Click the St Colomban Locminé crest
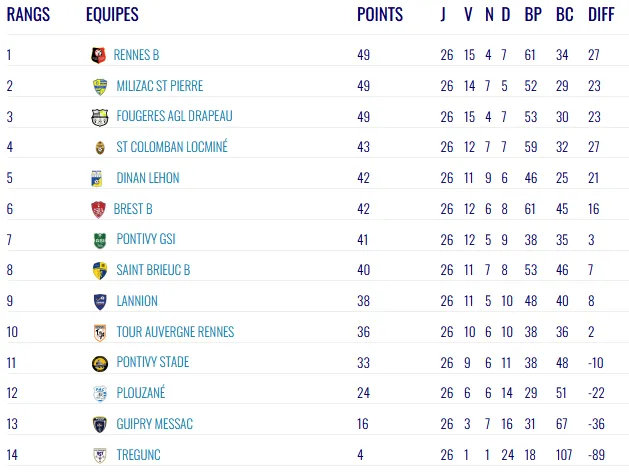 [99, 147]
